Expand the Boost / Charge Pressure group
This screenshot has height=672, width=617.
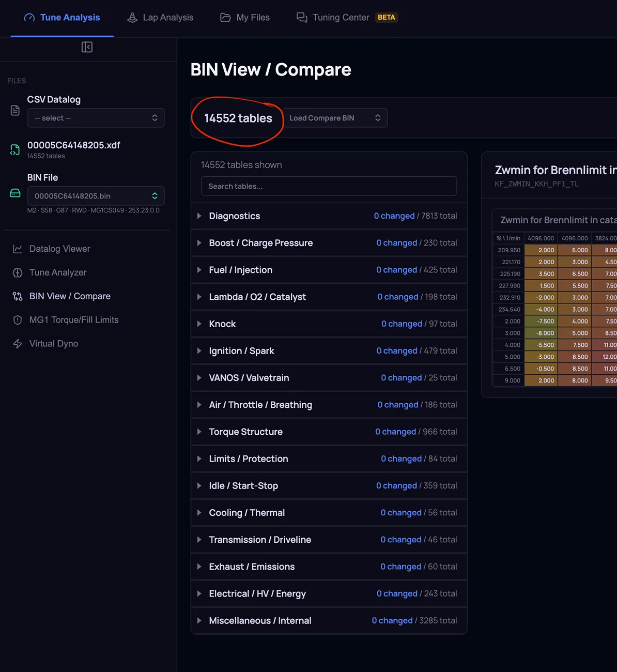tap(329, 243)
